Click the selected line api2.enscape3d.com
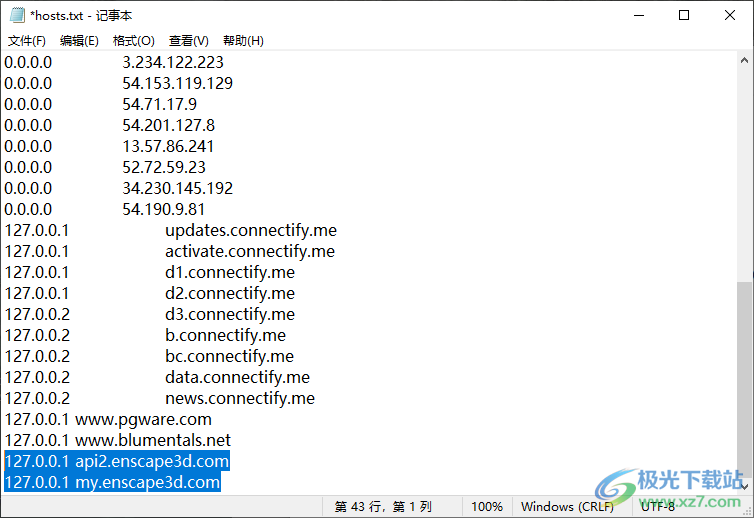The width and height of the screenshot is (754, 518). pyautogui.click(x=117, y=462)
